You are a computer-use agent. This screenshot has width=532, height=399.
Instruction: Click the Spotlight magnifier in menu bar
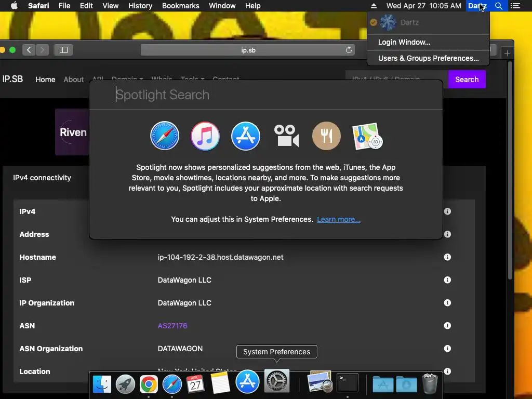point(498,6)
